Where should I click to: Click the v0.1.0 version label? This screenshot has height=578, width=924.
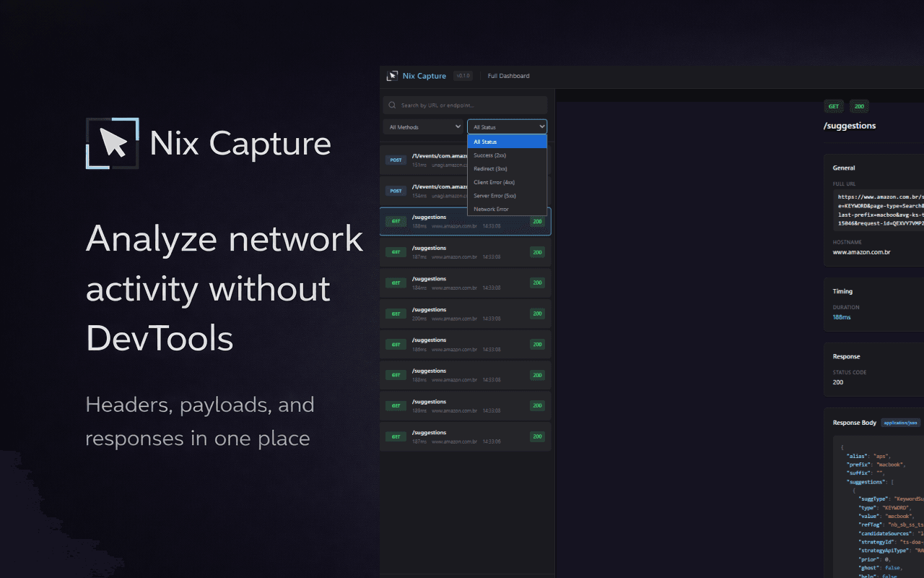click(x=463, y=75)
